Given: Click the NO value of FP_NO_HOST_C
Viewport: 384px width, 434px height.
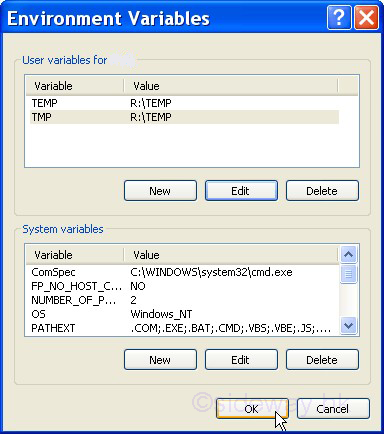Looking at the screenshot, I should [x=138, y=286].
